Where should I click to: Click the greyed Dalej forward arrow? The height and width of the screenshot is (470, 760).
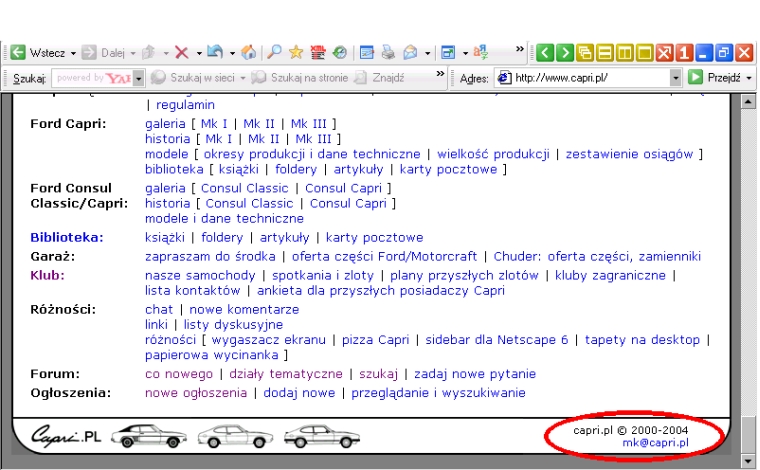point(89,52)
